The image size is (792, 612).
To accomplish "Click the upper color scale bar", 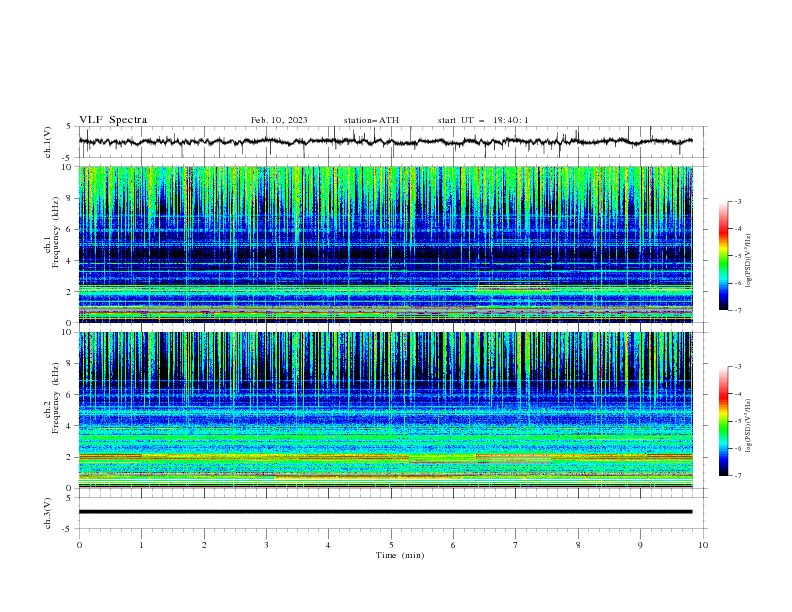I will 723,255.
